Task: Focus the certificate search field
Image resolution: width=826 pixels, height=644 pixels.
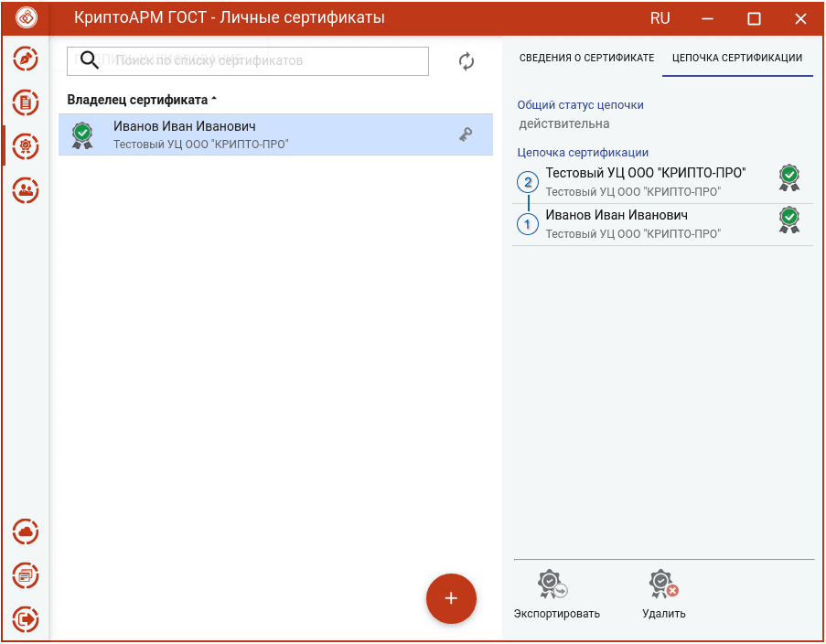Action: pyautogui.click(x=248, y=61)
